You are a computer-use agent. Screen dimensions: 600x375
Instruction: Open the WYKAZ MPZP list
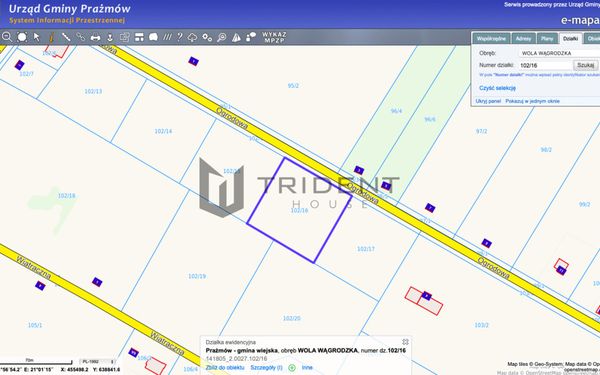pyautogui.click(x=274, y=37)
